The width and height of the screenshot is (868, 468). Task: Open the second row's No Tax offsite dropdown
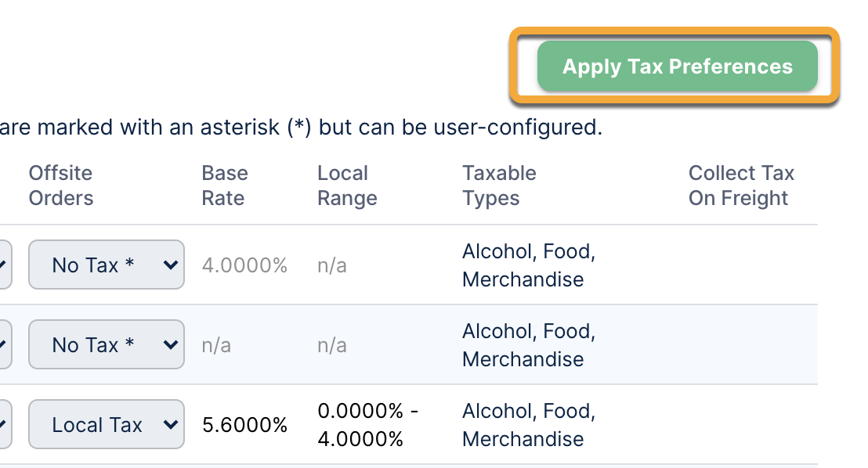(x=106, y=345)
